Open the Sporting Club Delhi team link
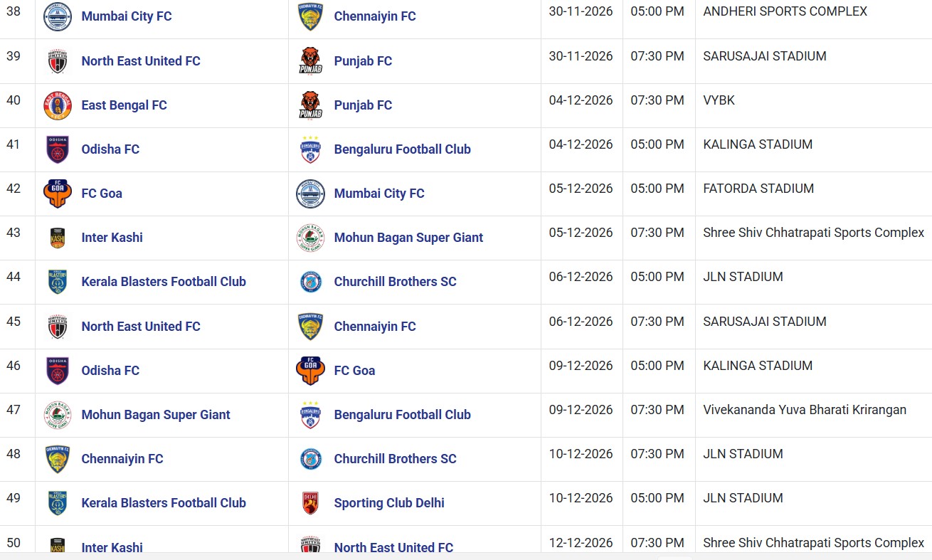The image size is (932, 560). tap(389, 503)
